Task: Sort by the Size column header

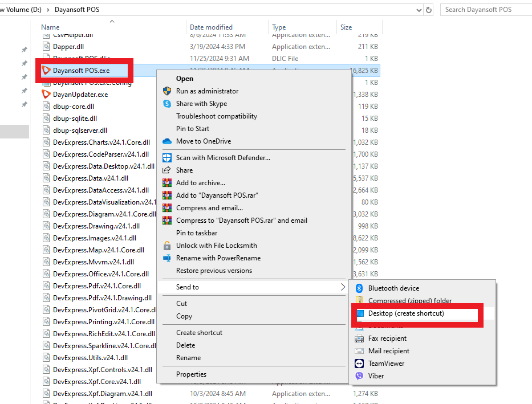Action: tap(346, 27)
